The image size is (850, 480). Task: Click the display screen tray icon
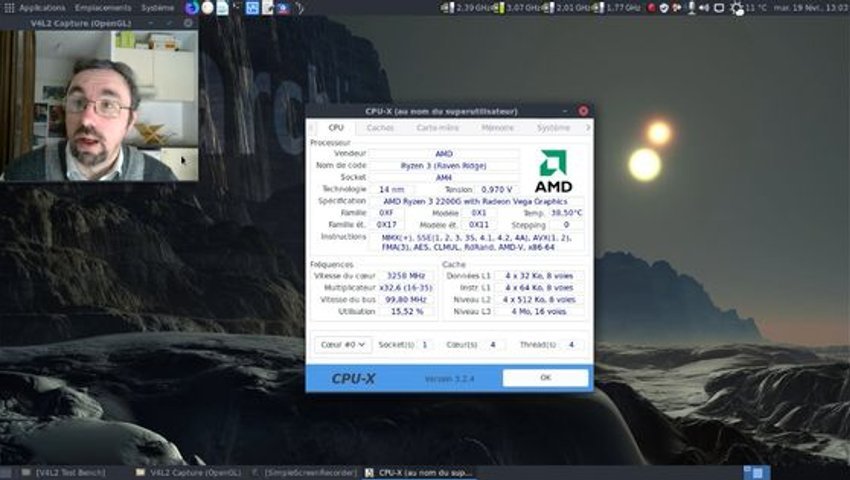point(719,8)
